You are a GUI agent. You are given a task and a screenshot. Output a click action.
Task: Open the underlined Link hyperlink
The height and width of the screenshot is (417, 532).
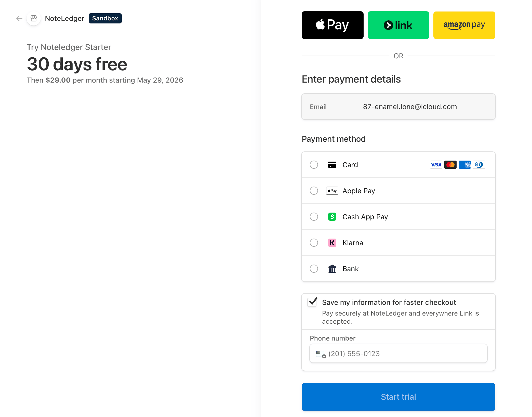pyautogui.click(x=466, y=313)
